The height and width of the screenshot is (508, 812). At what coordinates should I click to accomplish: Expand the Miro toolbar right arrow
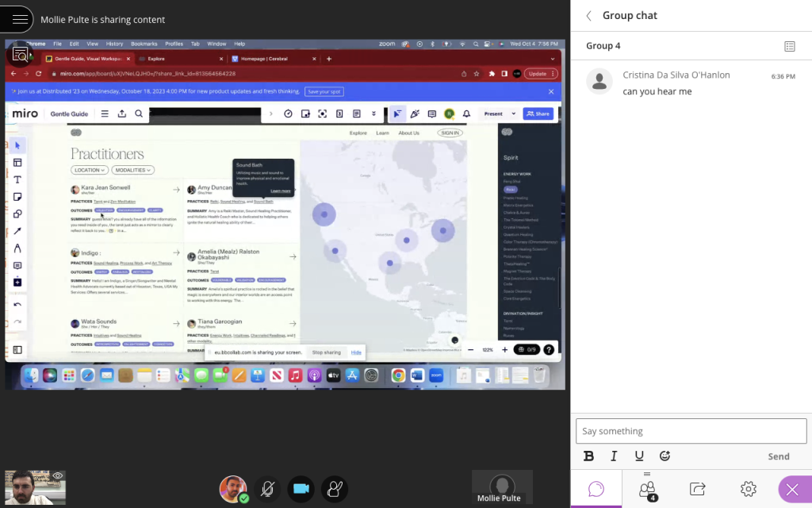270,114
